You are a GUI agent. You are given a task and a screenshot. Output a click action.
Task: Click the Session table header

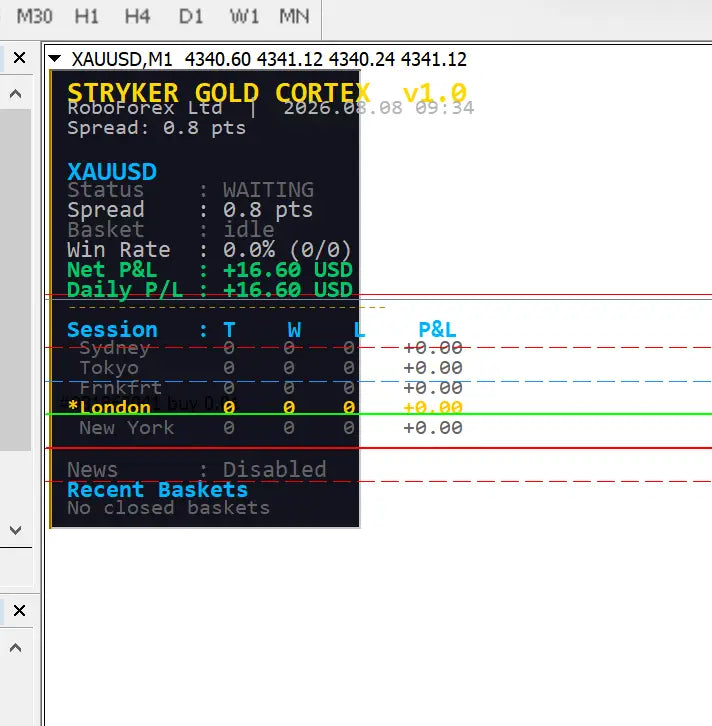click(x=262, y=330)
